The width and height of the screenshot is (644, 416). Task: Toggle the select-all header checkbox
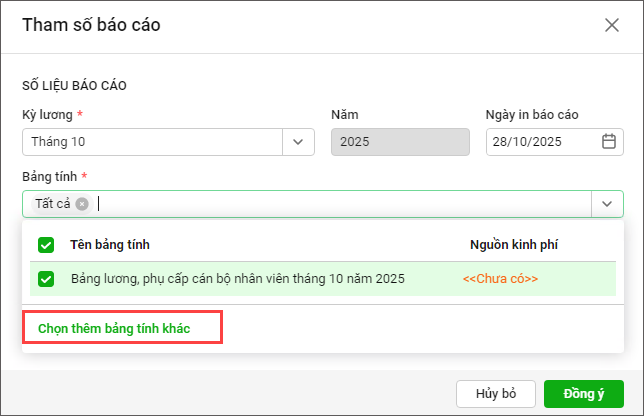pyautogui.click(x=46, y=245)
